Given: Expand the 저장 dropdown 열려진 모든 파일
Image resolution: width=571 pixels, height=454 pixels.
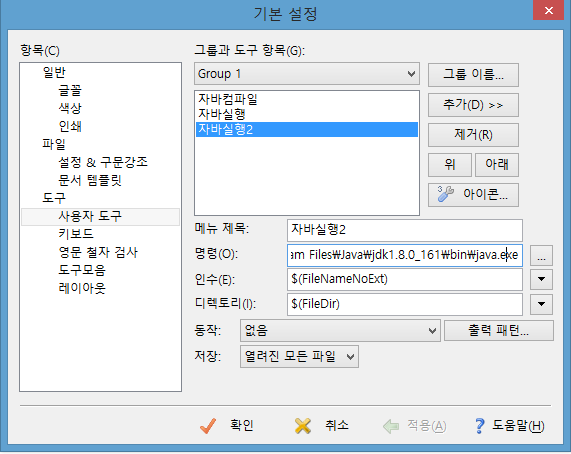Looking at the screenshot, I should (299, 356).
